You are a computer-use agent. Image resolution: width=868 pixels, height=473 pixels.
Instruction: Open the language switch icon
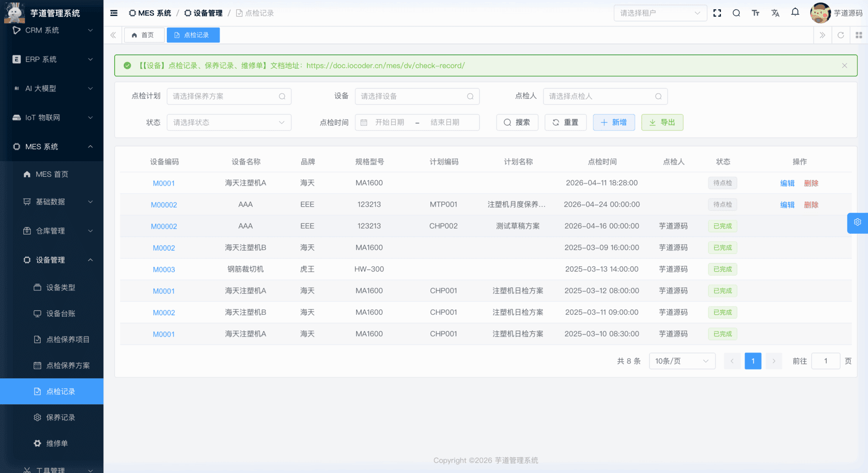coord(775,13)
